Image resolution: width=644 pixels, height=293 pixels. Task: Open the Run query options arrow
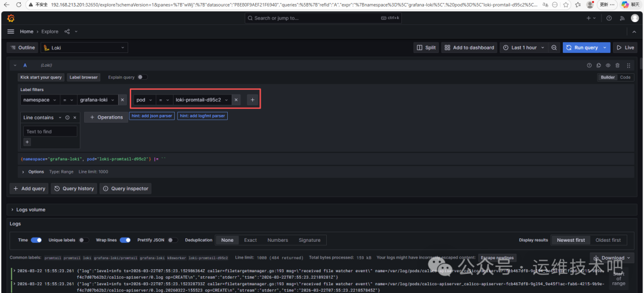coord(605,48)
